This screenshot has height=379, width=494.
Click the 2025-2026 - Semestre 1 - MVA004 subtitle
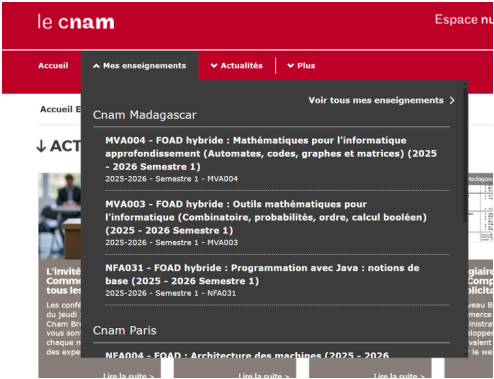point(172,179)
